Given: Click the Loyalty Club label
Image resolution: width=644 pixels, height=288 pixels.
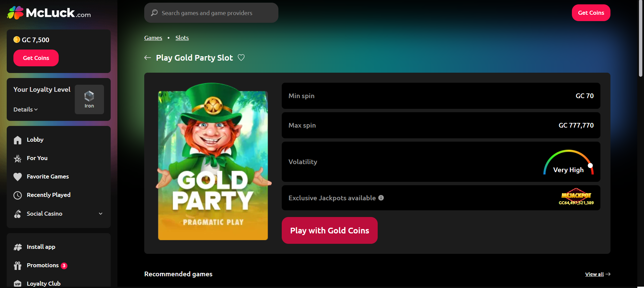Looking at the screenshot, I should pos(44,284).
